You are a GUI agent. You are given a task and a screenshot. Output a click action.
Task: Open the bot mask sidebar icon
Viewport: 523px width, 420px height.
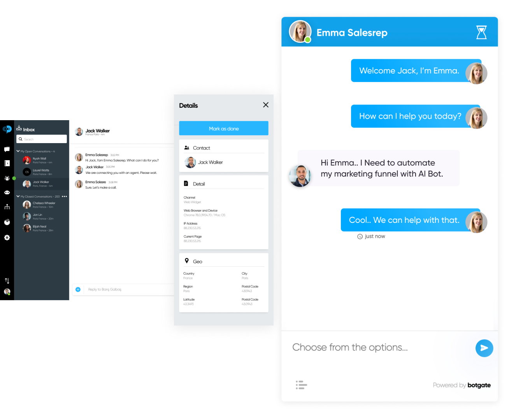pyautogui.click(x=7, y=192)
